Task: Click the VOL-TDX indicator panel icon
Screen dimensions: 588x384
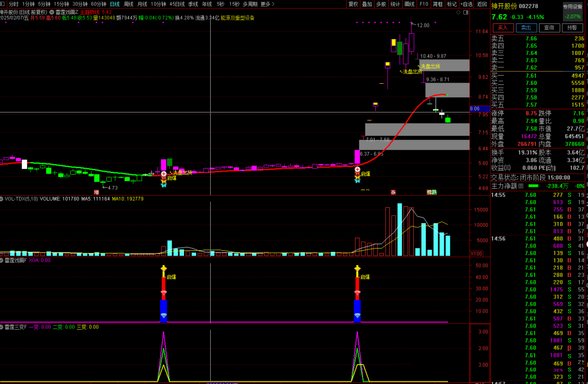Action: [2, 199]
